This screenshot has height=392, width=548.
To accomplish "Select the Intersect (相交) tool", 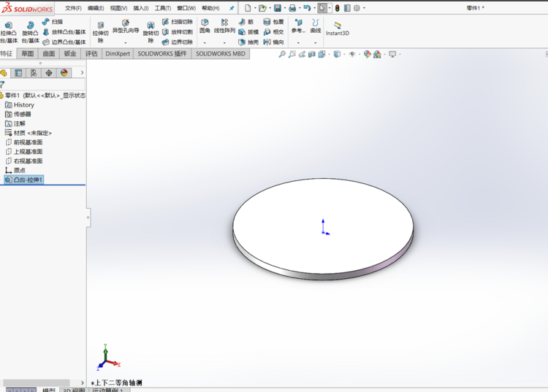I will [273, 32].
